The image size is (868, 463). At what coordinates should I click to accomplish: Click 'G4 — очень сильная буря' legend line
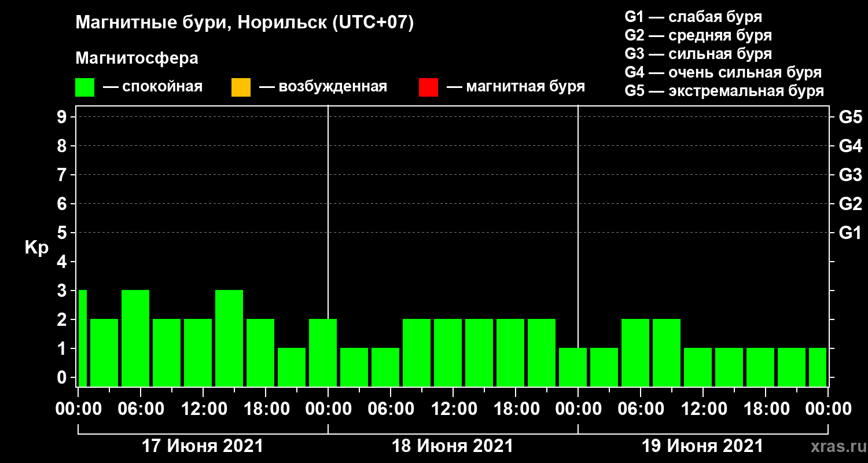point(723,72)
